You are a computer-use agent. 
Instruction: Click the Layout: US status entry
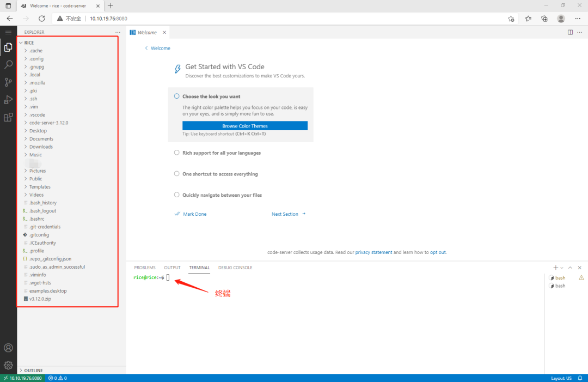pos(561,378)
